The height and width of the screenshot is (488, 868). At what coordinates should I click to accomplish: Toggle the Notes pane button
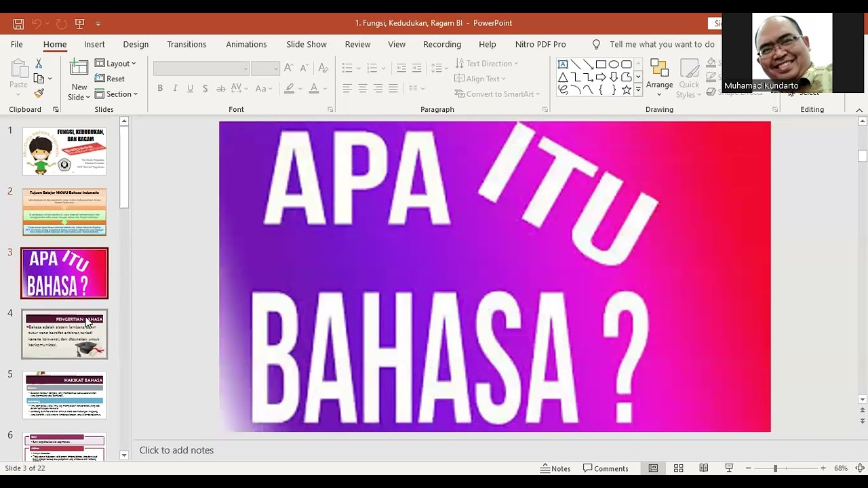(556, 468)
